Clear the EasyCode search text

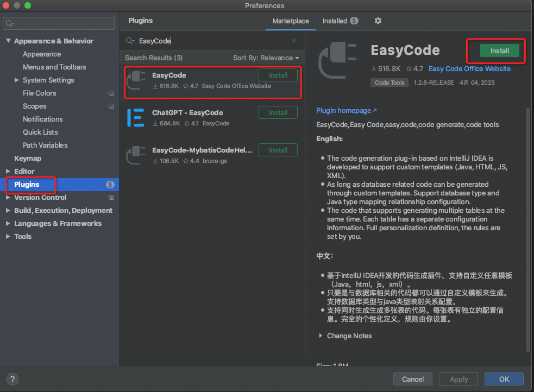coord(293,41)
